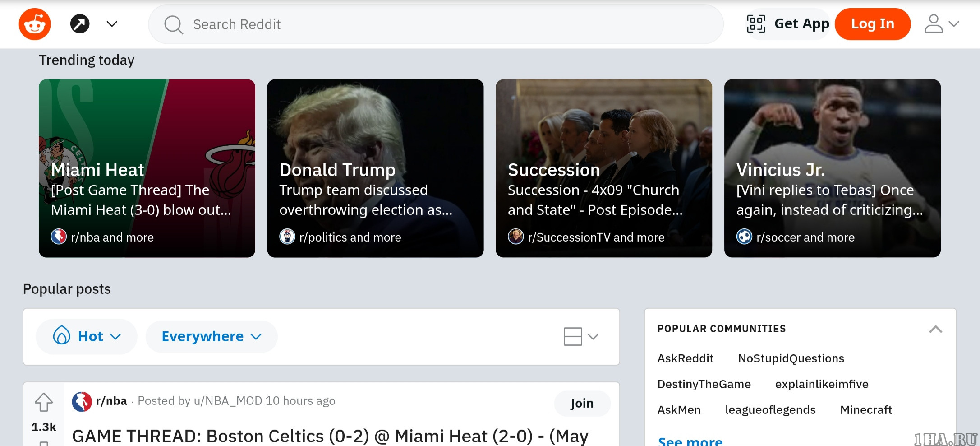Click the Popular arrow icon
The height and width of the screenshot is (446, 980).
pos(80,24)
